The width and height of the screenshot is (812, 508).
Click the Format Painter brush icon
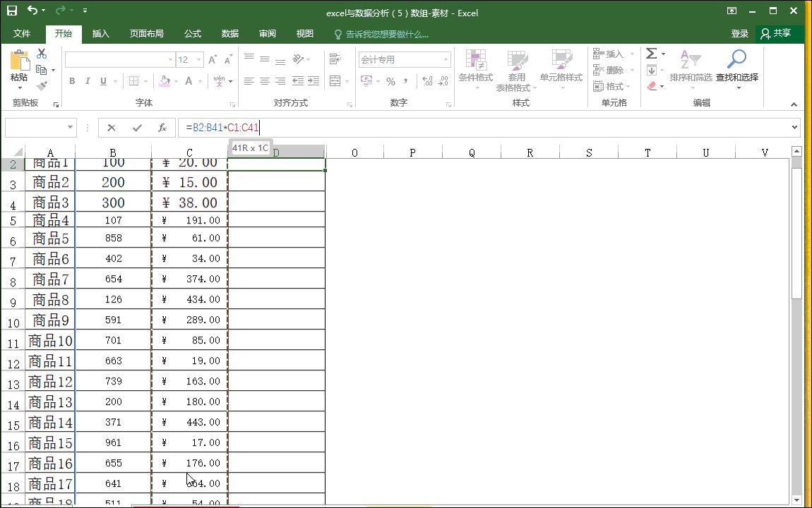click(42, 85)
